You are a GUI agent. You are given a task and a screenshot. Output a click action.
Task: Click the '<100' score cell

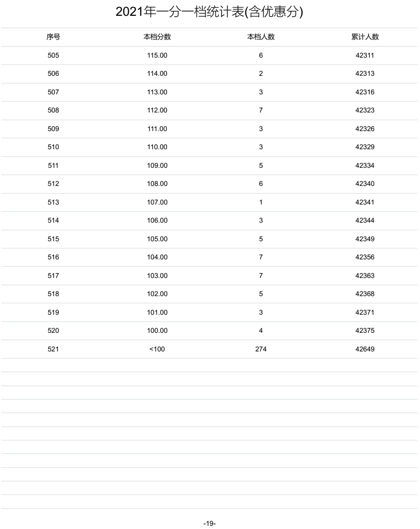[157, 349]
